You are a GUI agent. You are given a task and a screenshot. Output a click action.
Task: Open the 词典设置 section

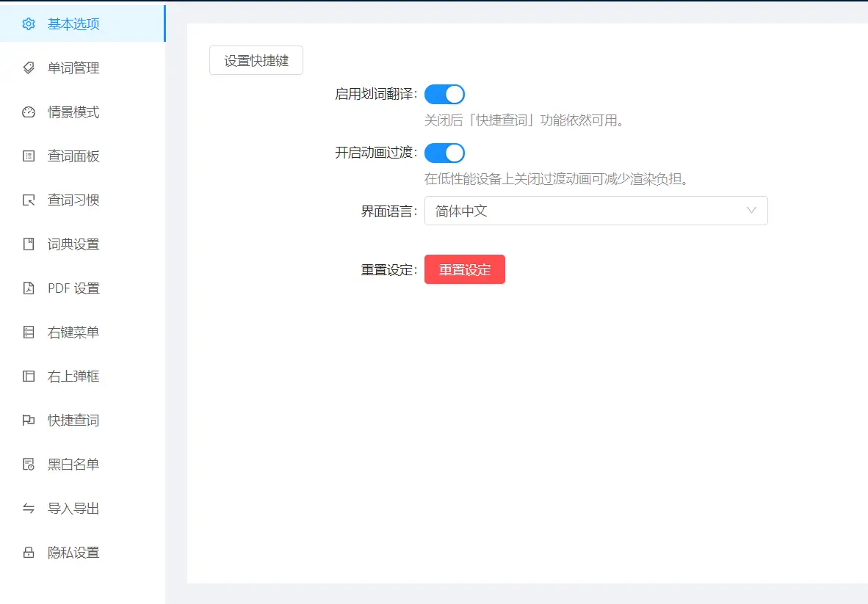click(82, 244)
